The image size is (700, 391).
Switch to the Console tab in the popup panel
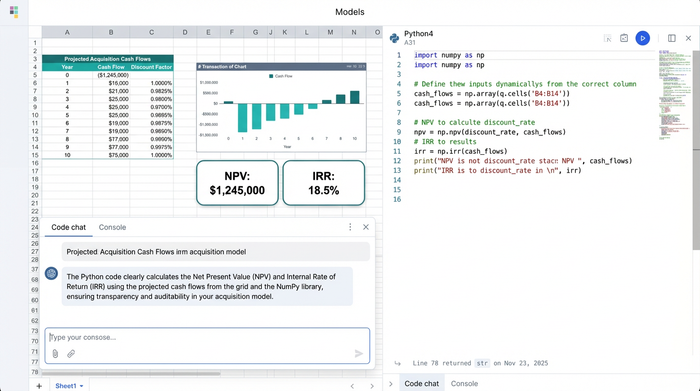pyautogui.click(x=112, y=227)
